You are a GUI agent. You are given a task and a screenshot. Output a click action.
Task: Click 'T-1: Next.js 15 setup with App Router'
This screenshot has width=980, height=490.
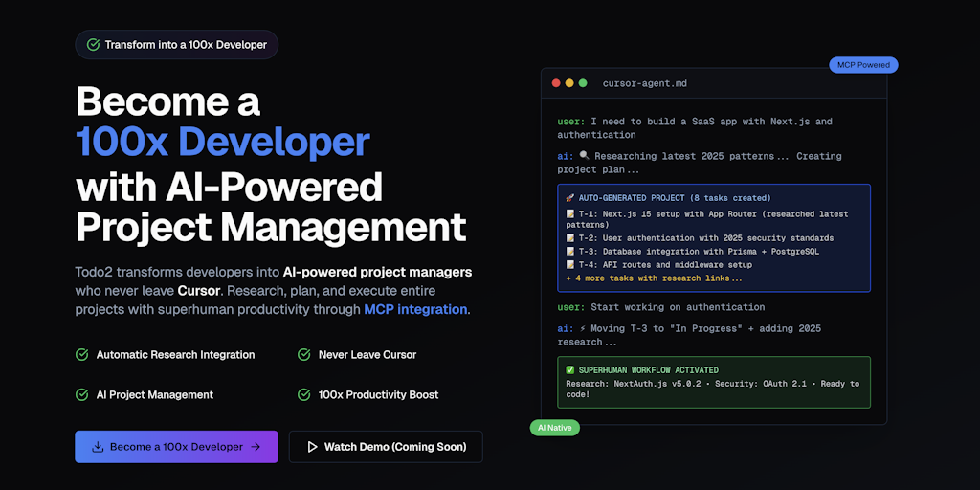(707, 219)
